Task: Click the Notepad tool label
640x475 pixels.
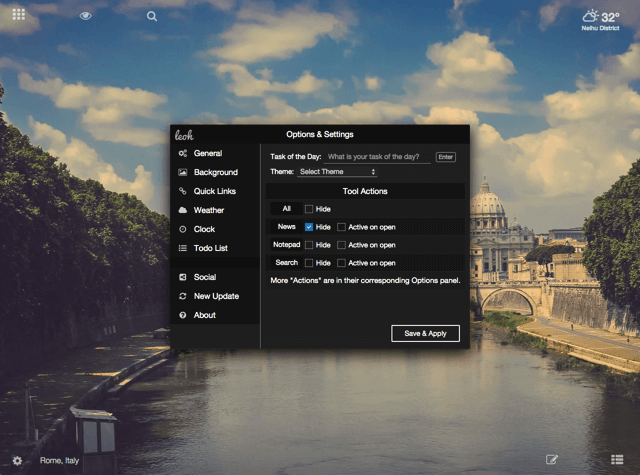Action: pyautogui.click(x=287, y=245)
